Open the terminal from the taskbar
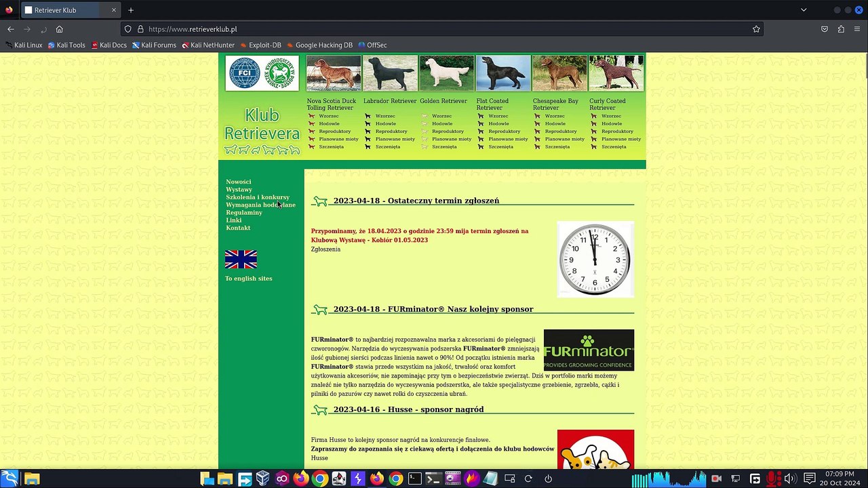868x488 pixels. point(415,479)
